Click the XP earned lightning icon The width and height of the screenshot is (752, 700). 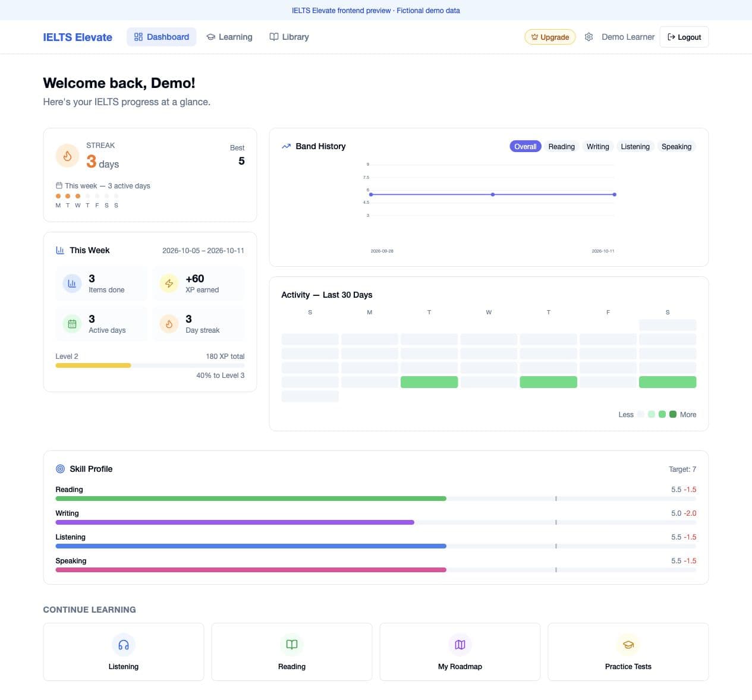pyautogui.click(x=169, y=283)
